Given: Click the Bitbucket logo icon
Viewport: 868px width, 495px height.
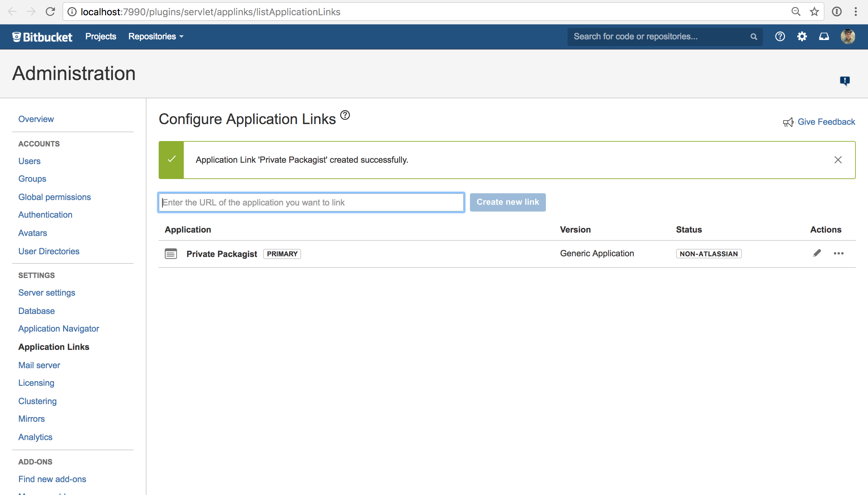Looking at the screenshot, I should [16, 37].
